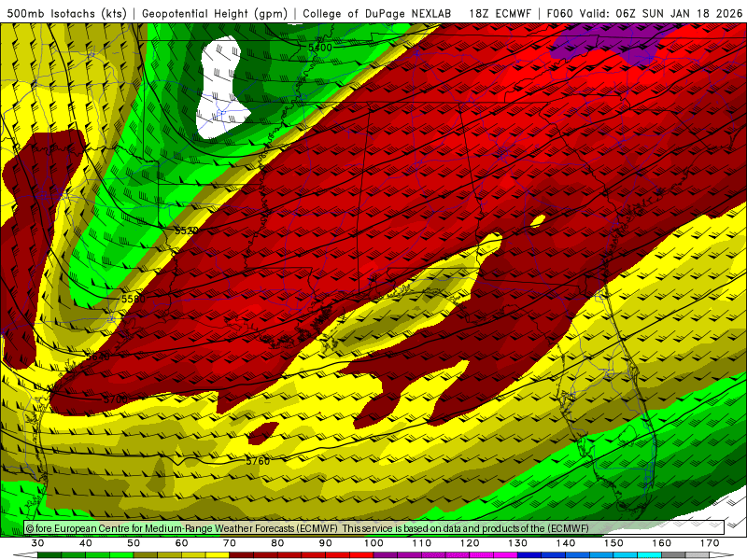This screenshot has width=747, height=560.
Task: Click the ECMWF copyright notice text
Action: 307,528
